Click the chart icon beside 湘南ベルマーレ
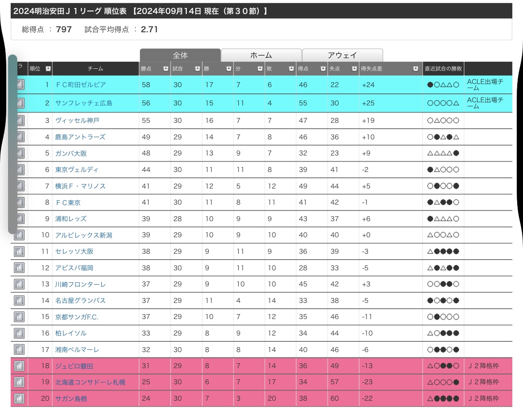 (x=19, y=349)
